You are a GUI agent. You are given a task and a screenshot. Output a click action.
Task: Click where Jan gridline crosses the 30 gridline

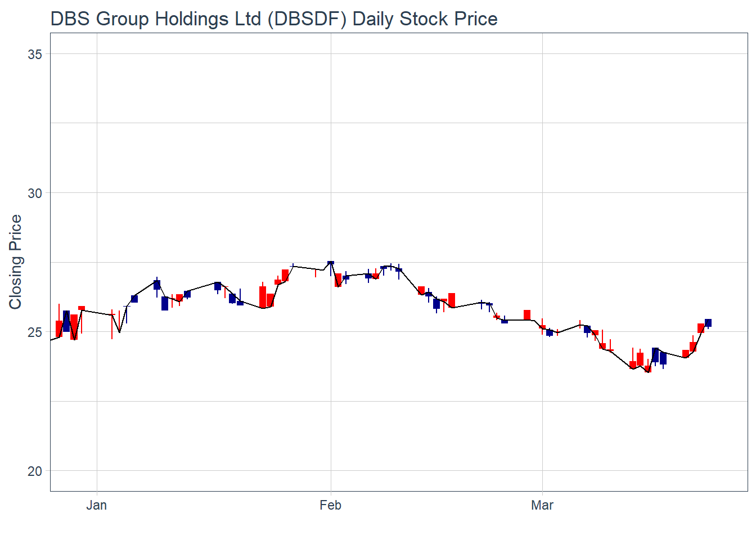coord(97,193)
